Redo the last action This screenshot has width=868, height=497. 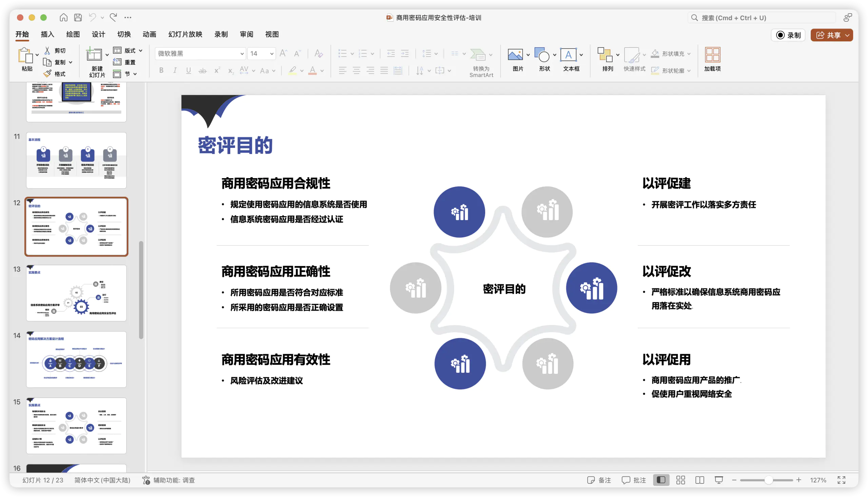114,17
